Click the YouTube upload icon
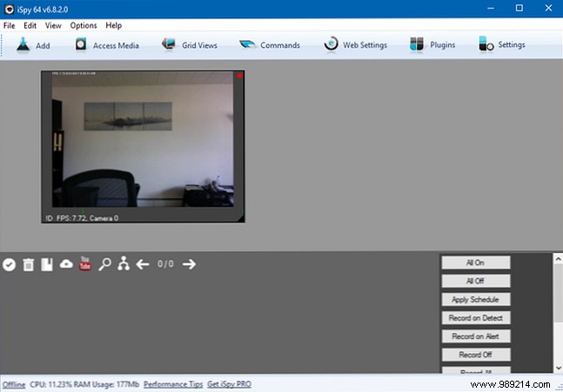The image size is (563, 392). [x=85, y=263]
